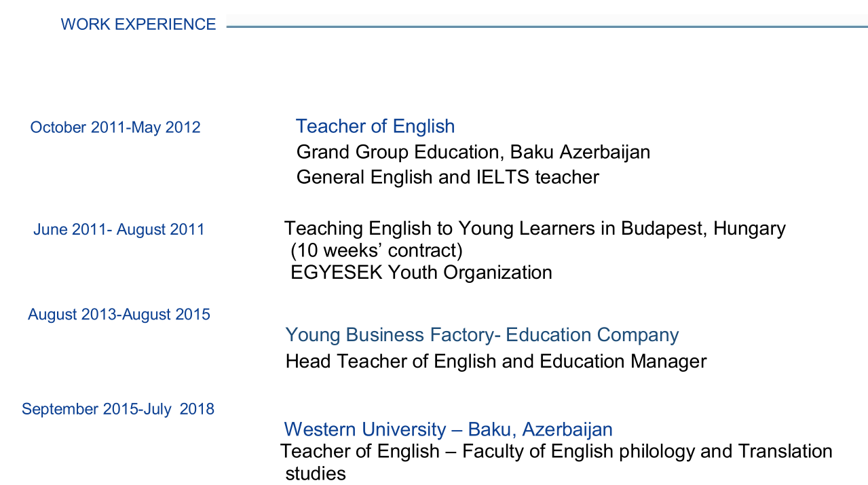This screenshot has height=485, width=868.
Task: Click the EGYESEK Youth Organization line
Action: coord(421,273)
